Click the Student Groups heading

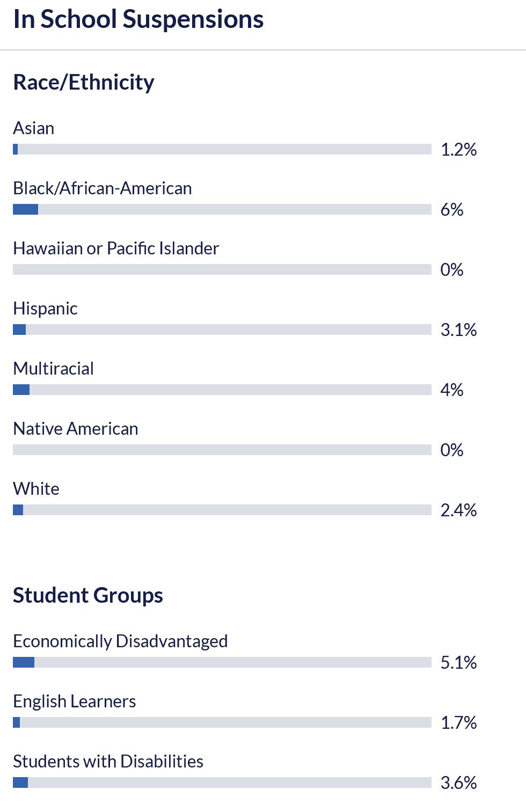point(88,596)
